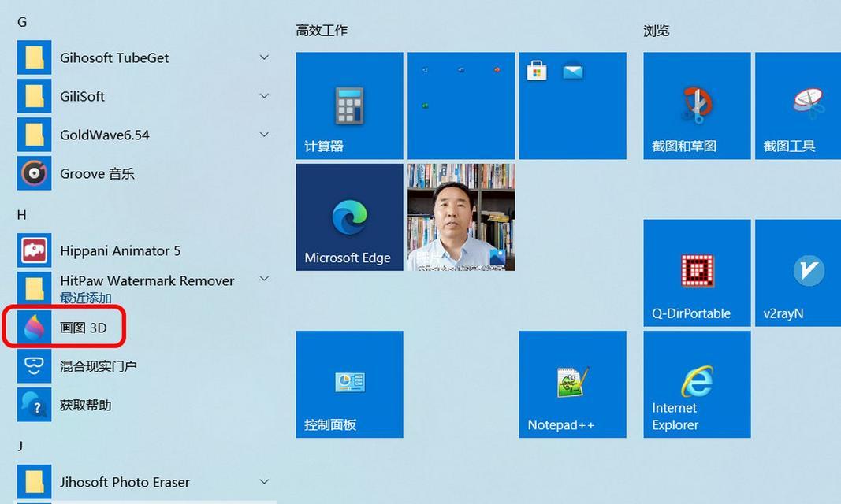Expand the GiliSoft folder chevron
This screenshot has height=504, width=841.
(x=264, y=96)
